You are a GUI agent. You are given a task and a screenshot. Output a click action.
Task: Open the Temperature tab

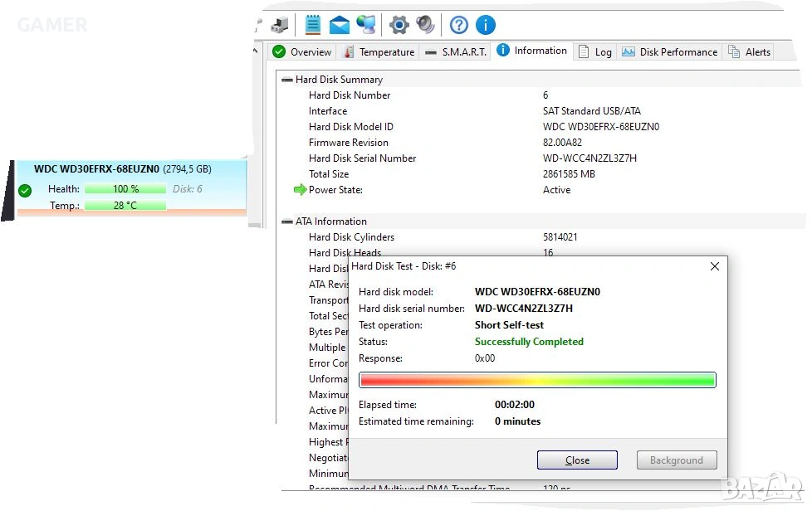379,51
